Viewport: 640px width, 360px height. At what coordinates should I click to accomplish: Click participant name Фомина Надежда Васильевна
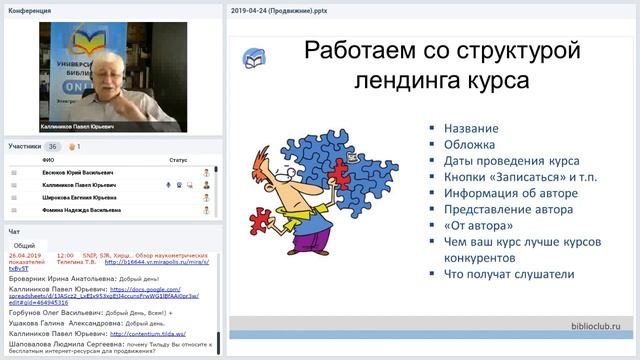pos(81,211)
